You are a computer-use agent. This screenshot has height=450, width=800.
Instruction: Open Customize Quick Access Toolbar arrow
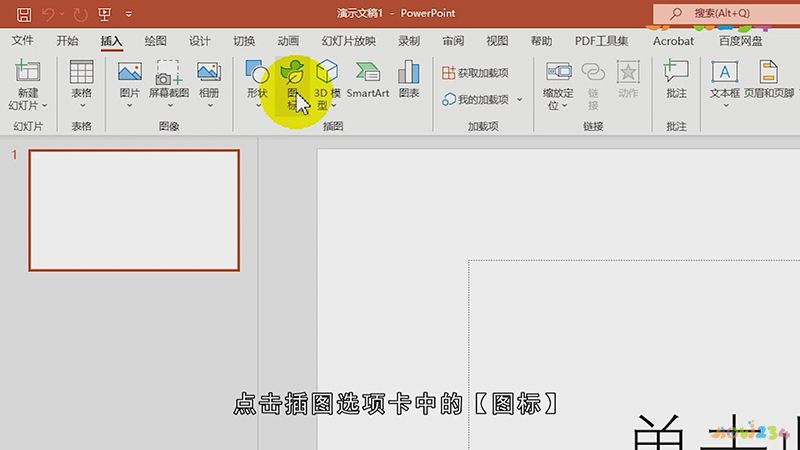129,14
